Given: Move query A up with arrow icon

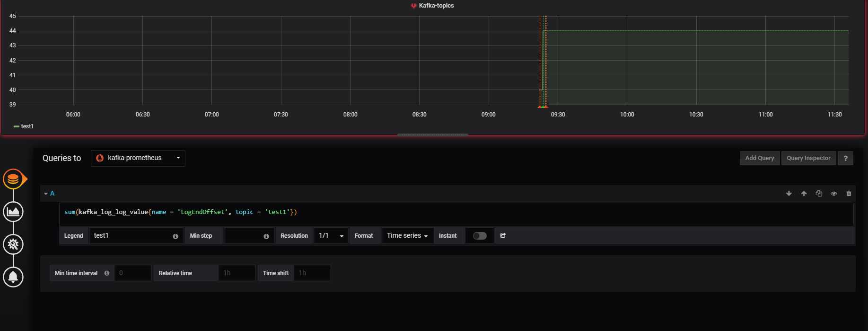Looking at the screenshot, I should click(804, 193).
